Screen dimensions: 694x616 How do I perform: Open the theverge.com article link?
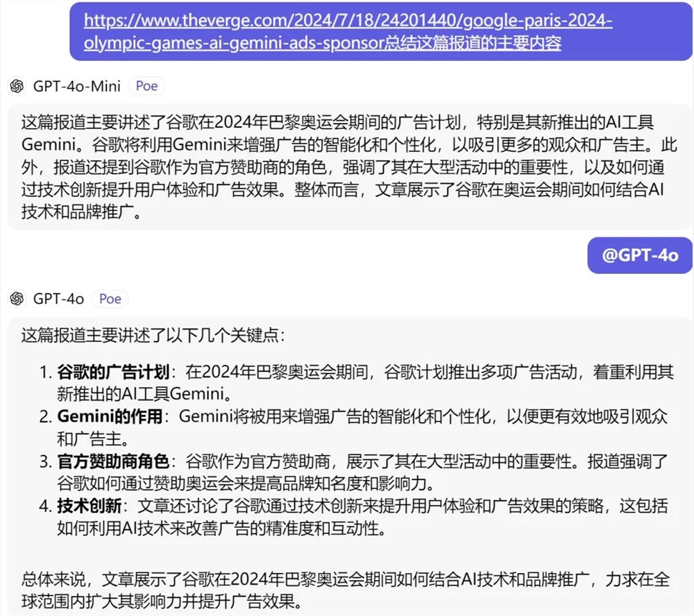[x=347, y=21]
